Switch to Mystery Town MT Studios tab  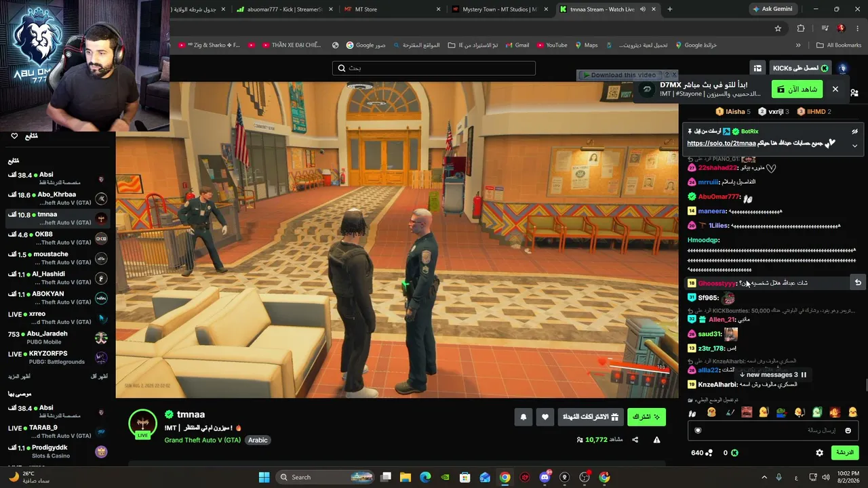[499, 9]
